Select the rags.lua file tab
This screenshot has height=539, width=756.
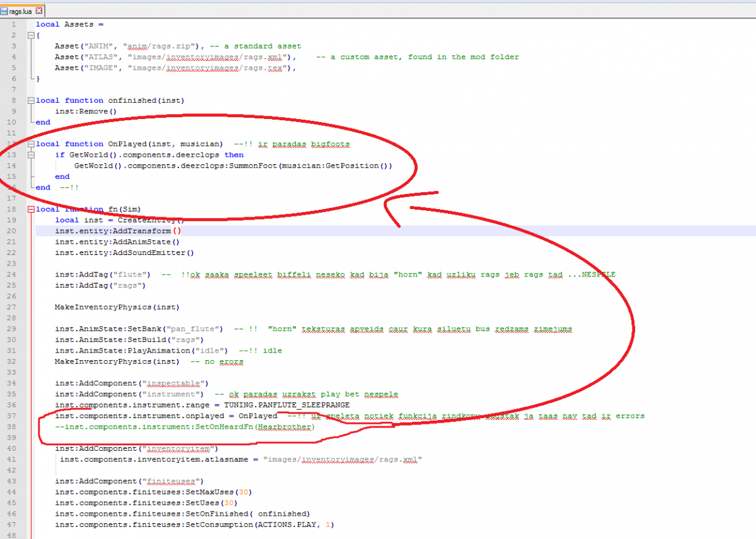tap(21, 11)
